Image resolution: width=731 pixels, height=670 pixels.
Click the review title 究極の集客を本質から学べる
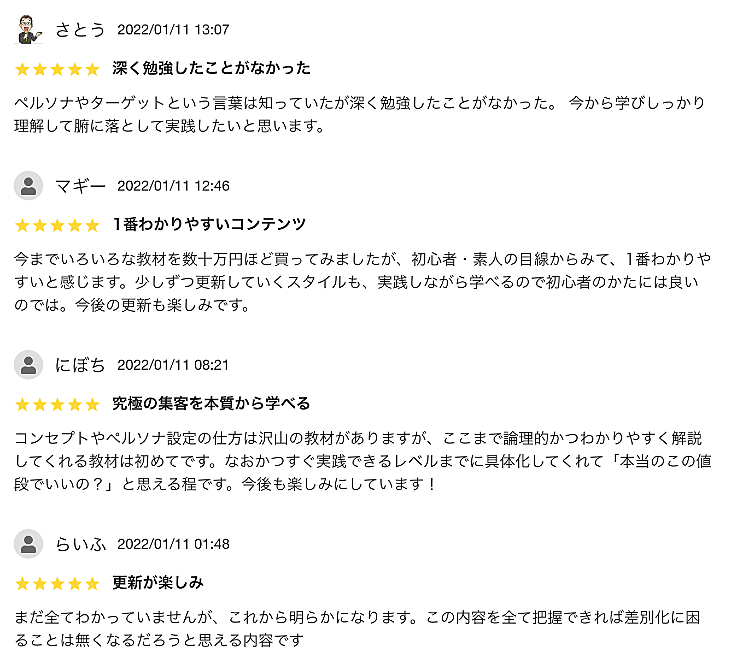211,404
